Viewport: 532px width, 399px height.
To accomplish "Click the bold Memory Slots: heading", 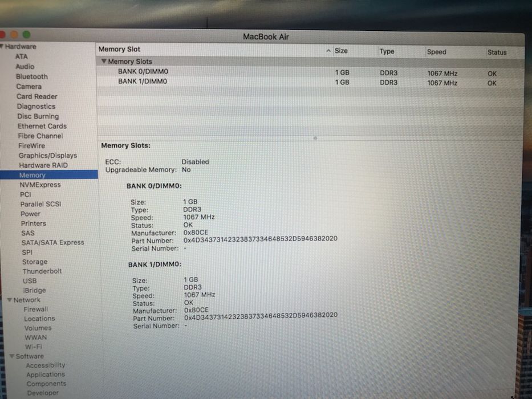I will pyautogui.click(x=125, y=145).
